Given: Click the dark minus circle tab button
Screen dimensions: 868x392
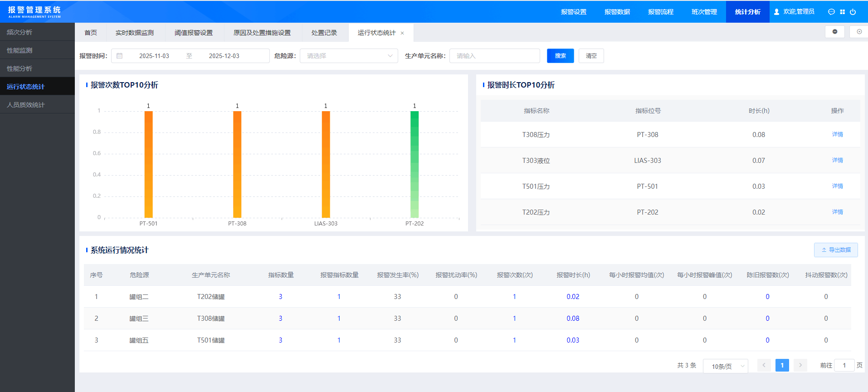Looking at the screenshot, I should 834,32.
